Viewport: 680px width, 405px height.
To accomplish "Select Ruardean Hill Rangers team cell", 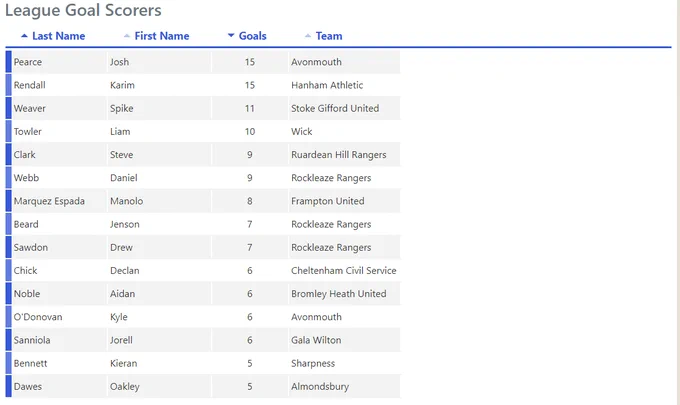I will point(344,155).
